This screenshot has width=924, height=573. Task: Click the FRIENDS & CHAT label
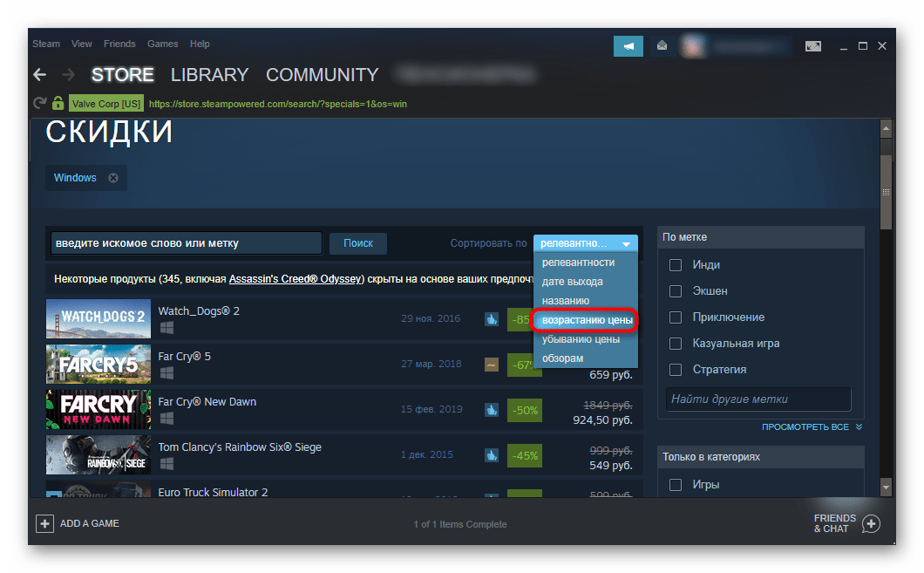pyautogui.click(x=834, y=523)
